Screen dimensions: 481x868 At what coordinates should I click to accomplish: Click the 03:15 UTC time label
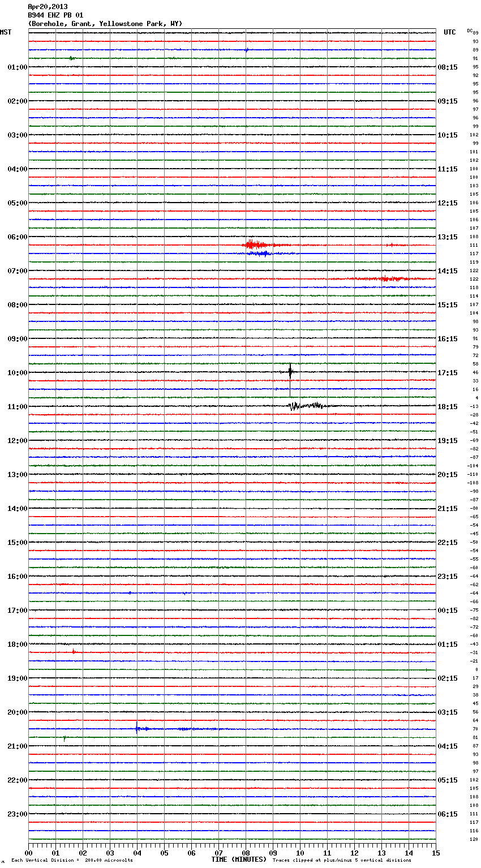[x=448, y=712]
